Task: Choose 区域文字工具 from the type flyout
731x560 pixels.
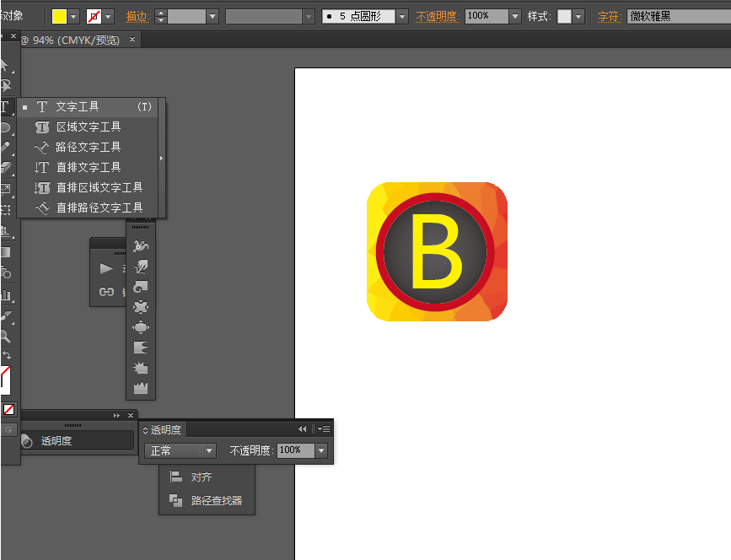Action: coord(89,127)
